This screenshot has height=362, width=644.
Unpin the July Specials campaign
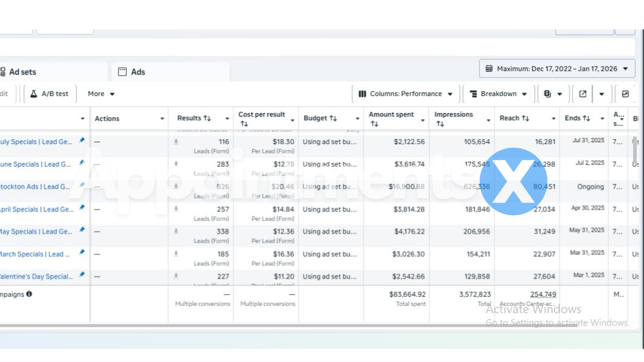82,140
